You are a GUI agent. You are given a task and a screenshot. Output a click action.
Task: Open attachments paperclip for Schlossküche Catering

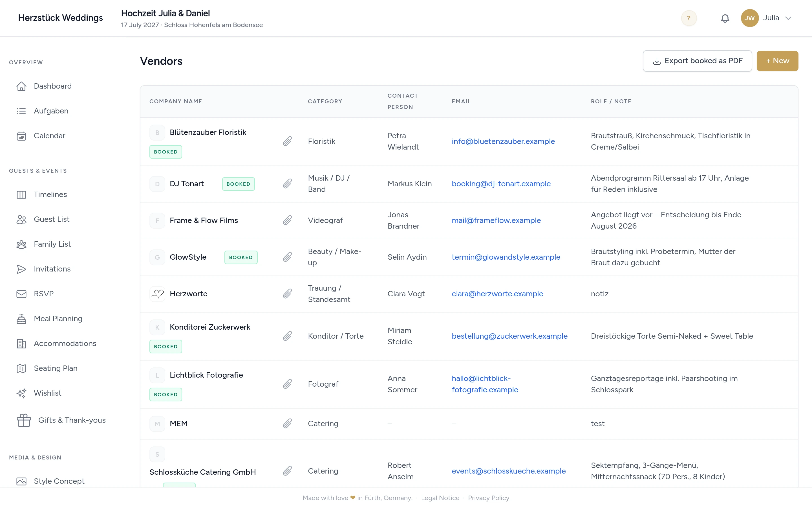287,471
